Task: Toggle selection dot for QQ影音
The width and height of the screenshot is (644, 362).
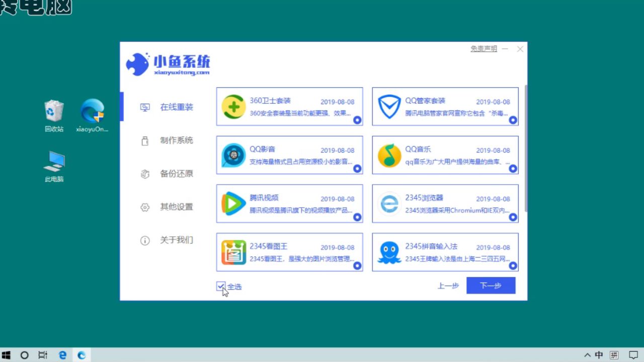Action: click(357, 169)
